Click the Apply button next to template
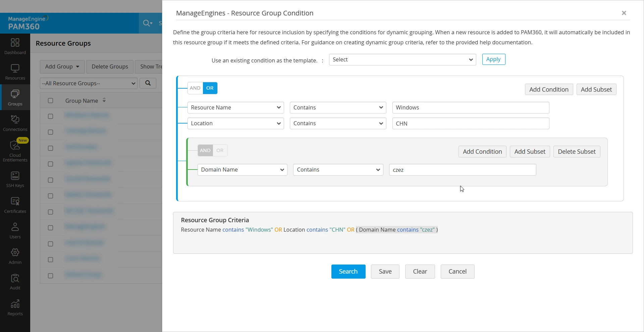The width and height of the screenshot is (644, 332). [493, 59]
